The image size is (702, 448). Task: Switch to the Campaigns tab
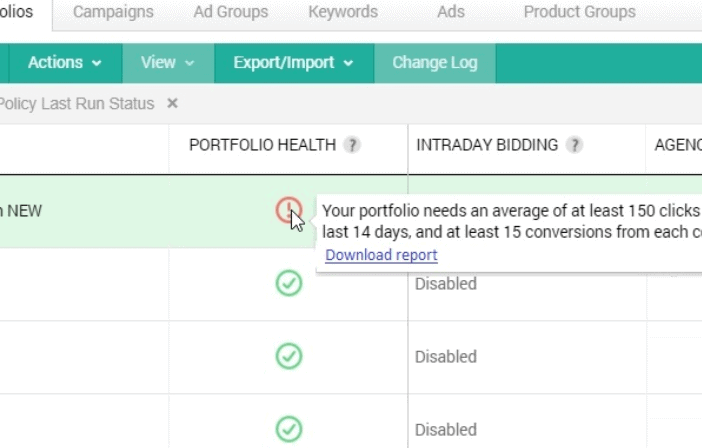(x=113, y=12)
